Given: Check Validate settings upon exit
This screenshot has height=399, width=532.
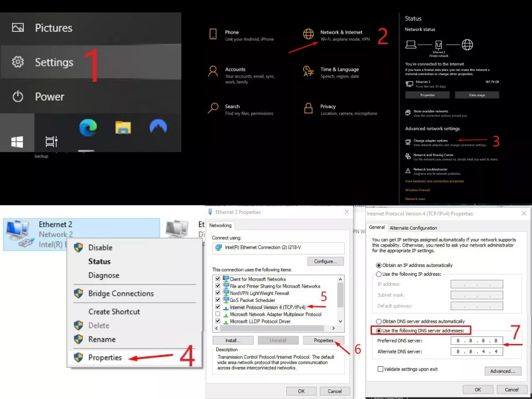Looking at the screenshot, I should click(x=380, y=369).
